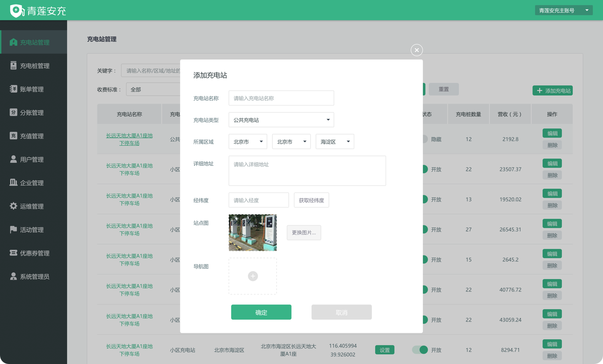The image size is (603, 364).
Task: Click the 获取经纬度 button
Action: click(x=311, y=200)
